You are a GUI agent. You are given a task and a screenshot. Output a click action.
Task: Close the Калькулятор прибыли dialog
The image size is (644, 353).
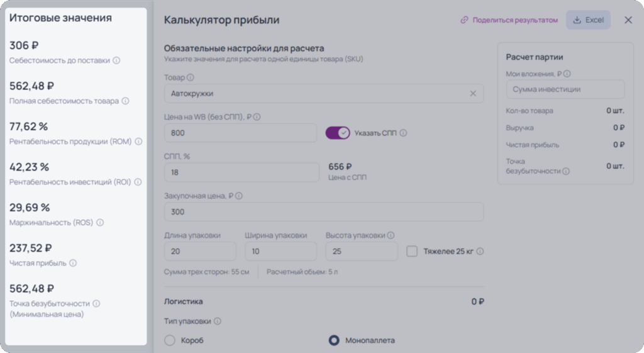coord(628,20)
